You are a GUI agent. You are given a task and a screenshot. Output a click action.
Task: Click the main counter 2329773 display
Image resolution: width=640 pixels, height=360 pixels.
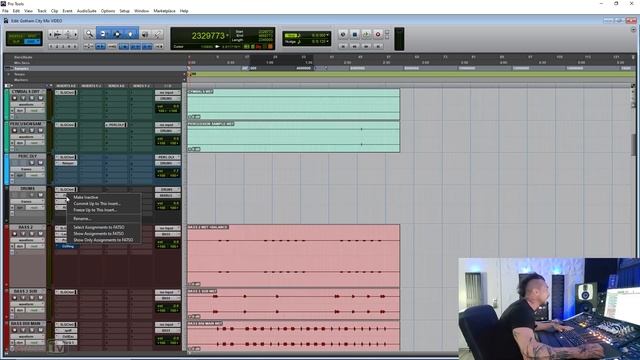[x=208, y=36]
